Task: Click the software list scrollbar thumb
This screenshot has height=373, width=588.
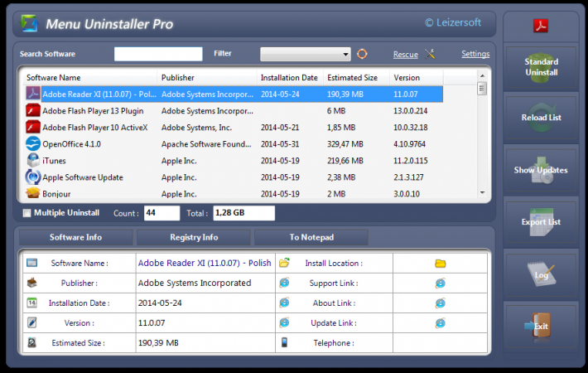Action: point(482,89)
